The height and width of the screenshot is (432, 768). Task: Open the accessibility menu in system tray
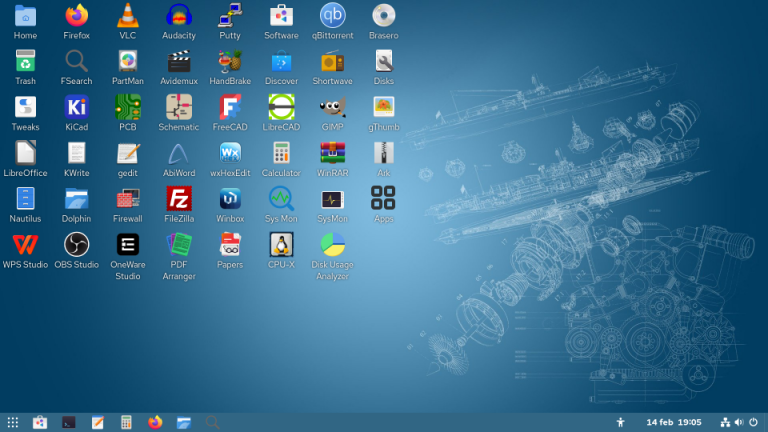621,422
